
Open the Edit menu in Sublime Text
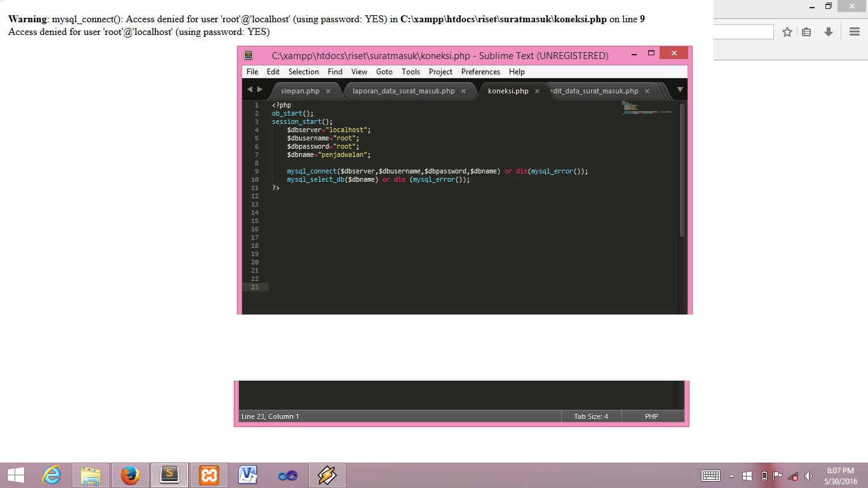click(x=273, y=72)
